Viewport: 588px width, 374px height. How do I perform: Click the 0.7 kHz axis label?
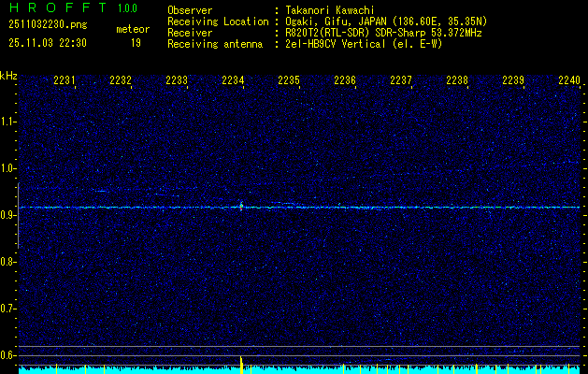(x=7, y=309)
